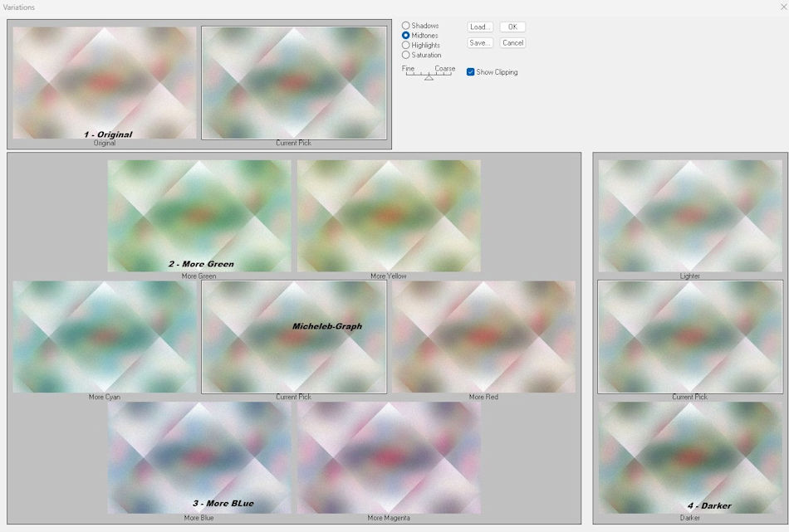Select the Highlights radio button
The width and height of the screenshot is (789, 532).
406,46
